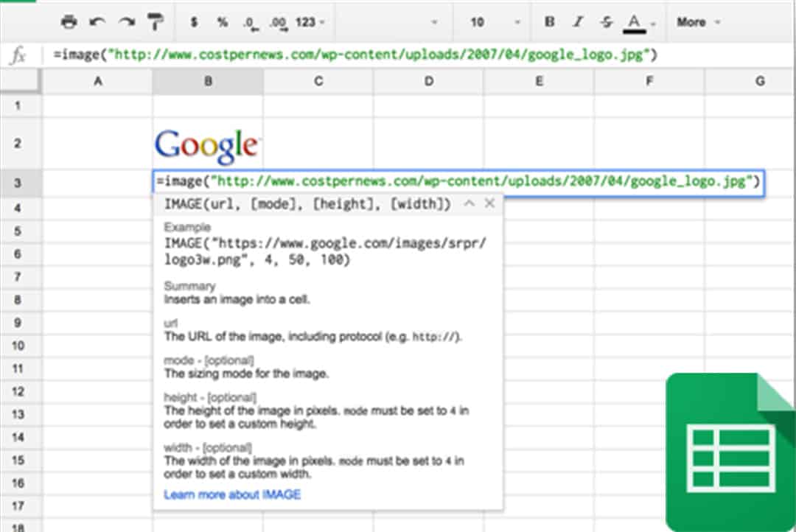Select column B header

point(208,81)
